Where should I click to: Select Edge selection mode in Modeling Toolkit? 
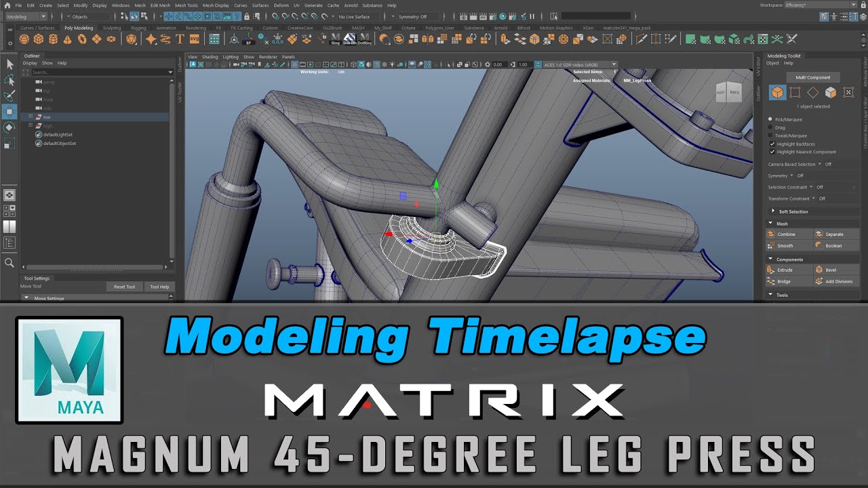click(x=812, y=92)
